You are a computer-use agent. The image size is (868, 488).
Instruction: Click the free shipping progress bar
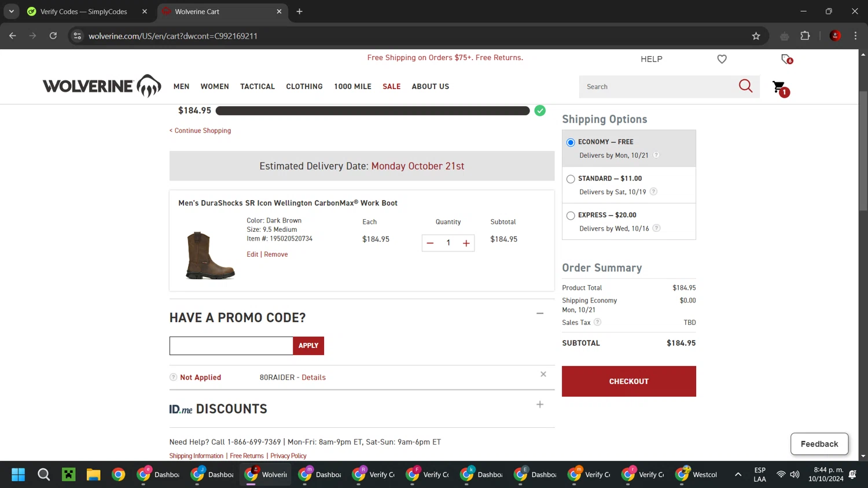click(373, 111)
